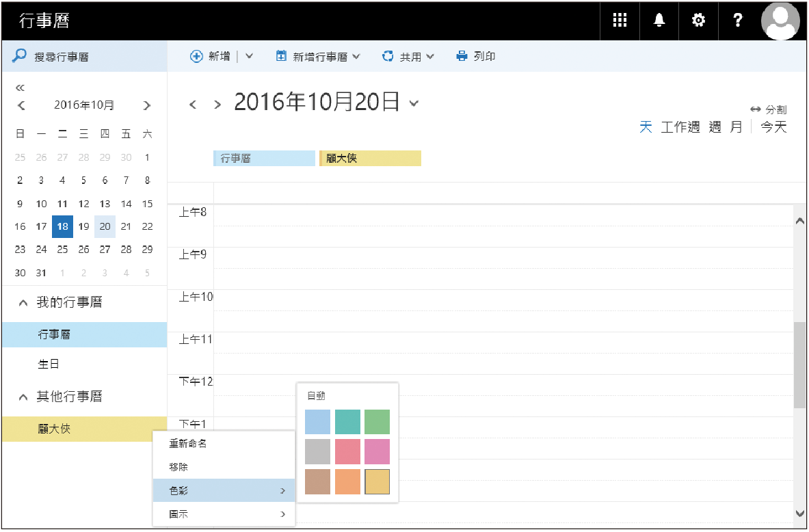
Task: Select day 31 in mini calendar
Action: pyautogui.click(x=41, y=273)
